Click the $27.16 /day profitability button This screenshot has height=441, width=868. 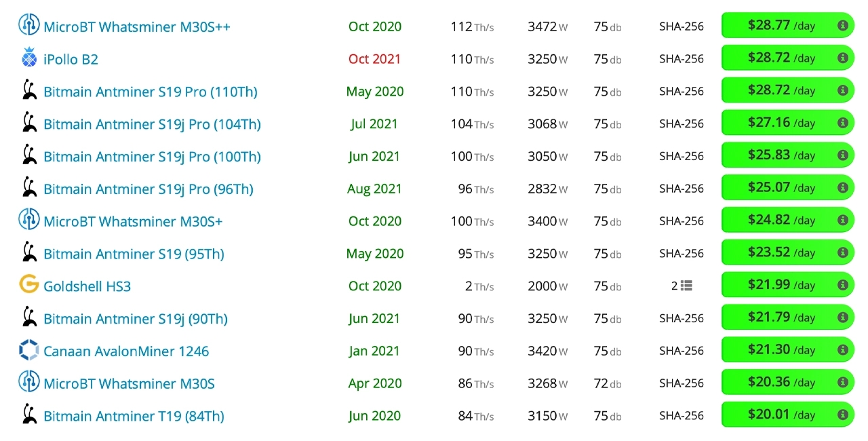(x=788, y=123)
